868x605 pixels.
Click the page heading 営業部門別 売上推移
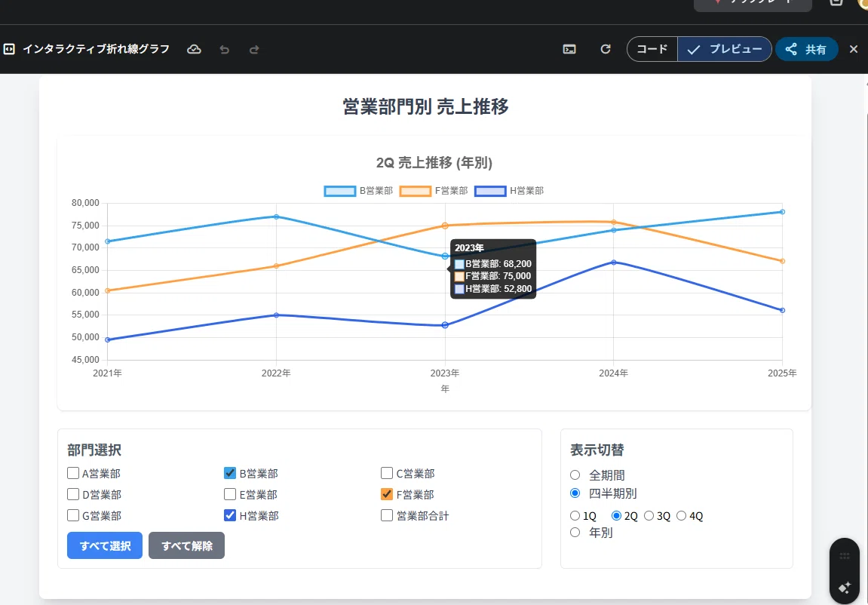point(425,106)
